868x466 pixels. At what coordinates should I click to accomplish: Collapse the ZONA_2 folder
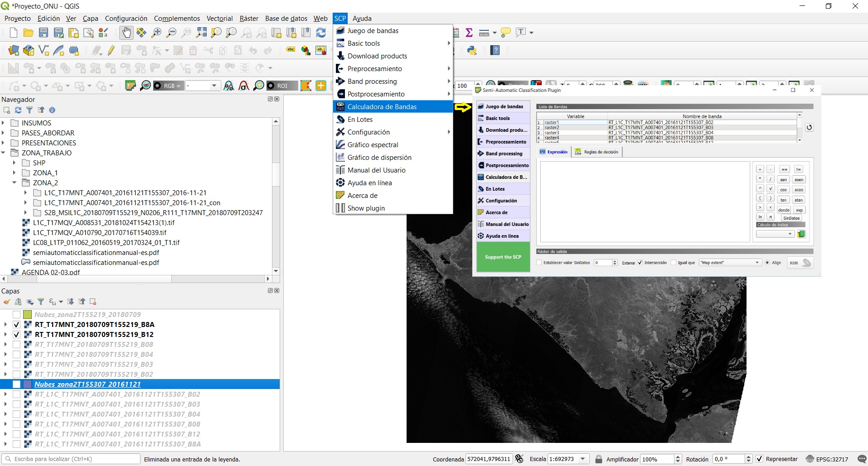click(x=15, y=183)
